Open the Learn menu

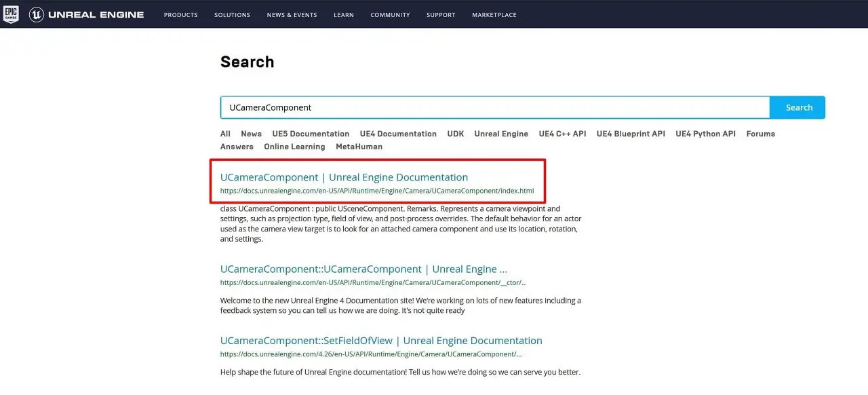tap(344, 15)
